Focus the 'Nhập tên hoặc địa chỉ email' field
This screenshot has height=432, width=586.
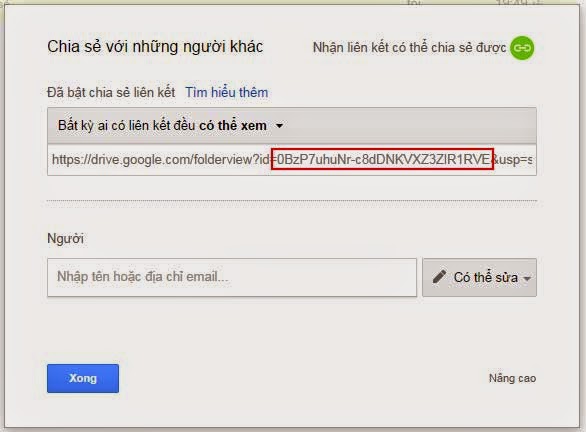[x=232, y=277]
